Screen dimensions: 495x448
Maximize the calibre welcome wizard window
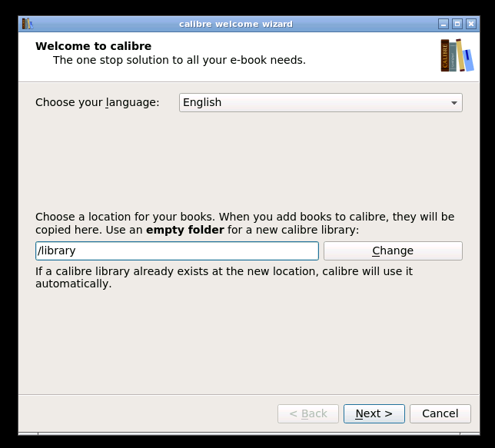pos(457,24)
